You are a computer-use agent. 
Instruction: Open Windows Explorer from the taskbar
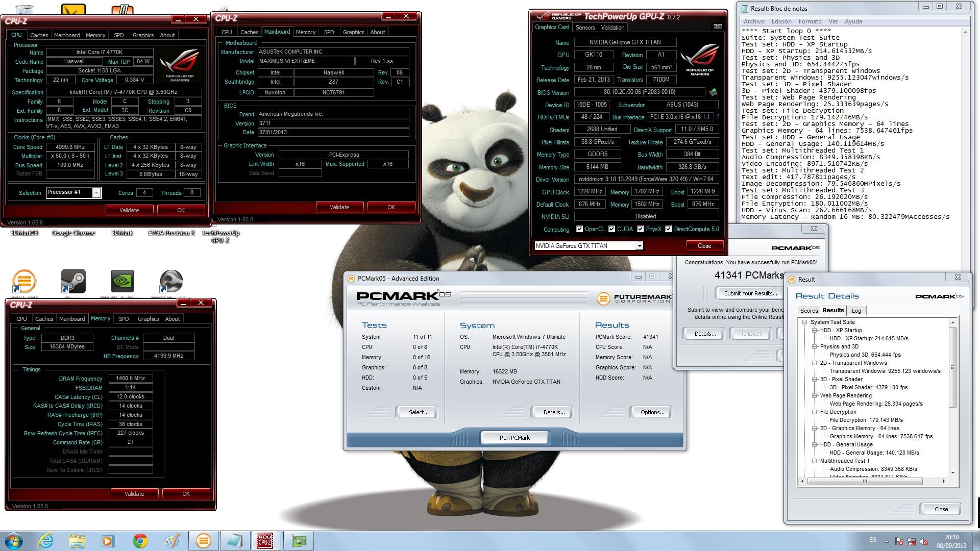77,541
